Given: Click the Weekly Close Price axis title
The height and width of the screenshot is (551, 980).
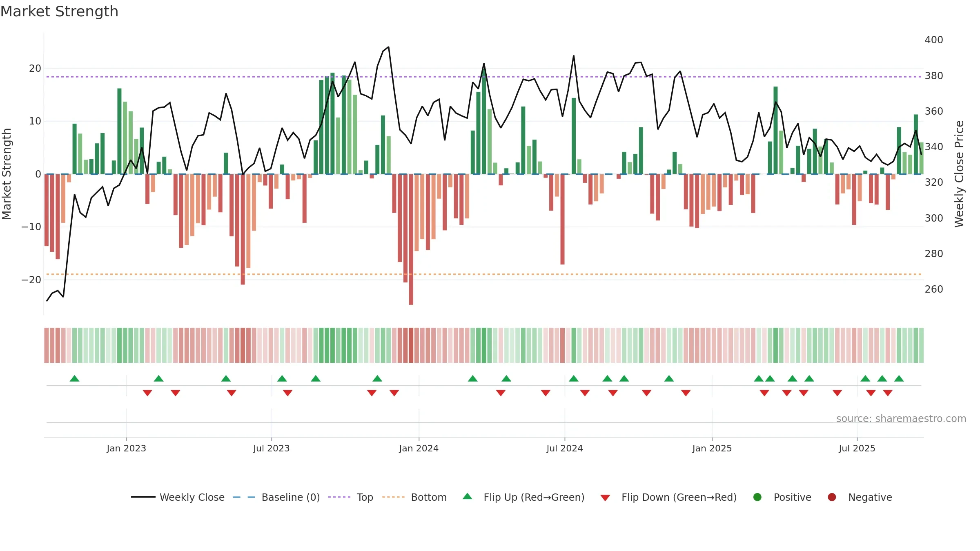Looking at the screenshot, I should [959, 174].
